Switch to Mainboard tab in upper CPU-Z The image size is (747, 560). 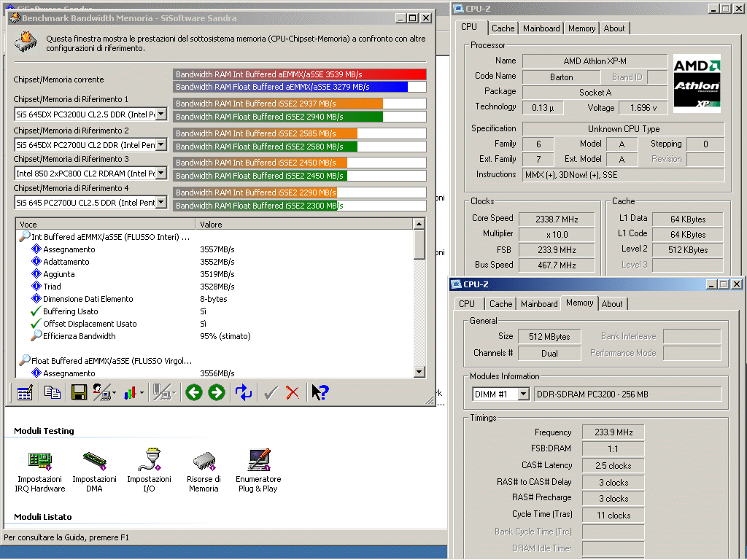tap(541, 28)
